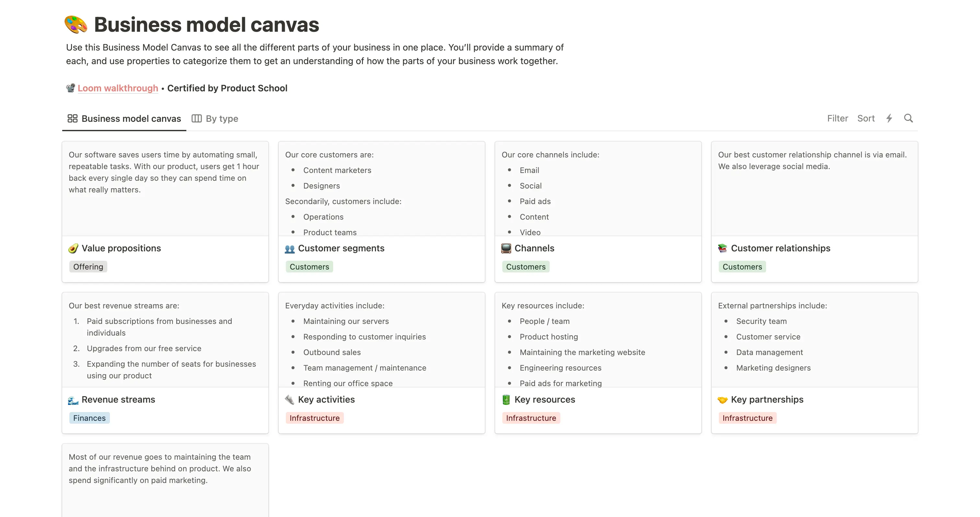This screenshot has width=980, height=517.
Task: Open the Revenue streams card
Action: (x=118, y=399)
